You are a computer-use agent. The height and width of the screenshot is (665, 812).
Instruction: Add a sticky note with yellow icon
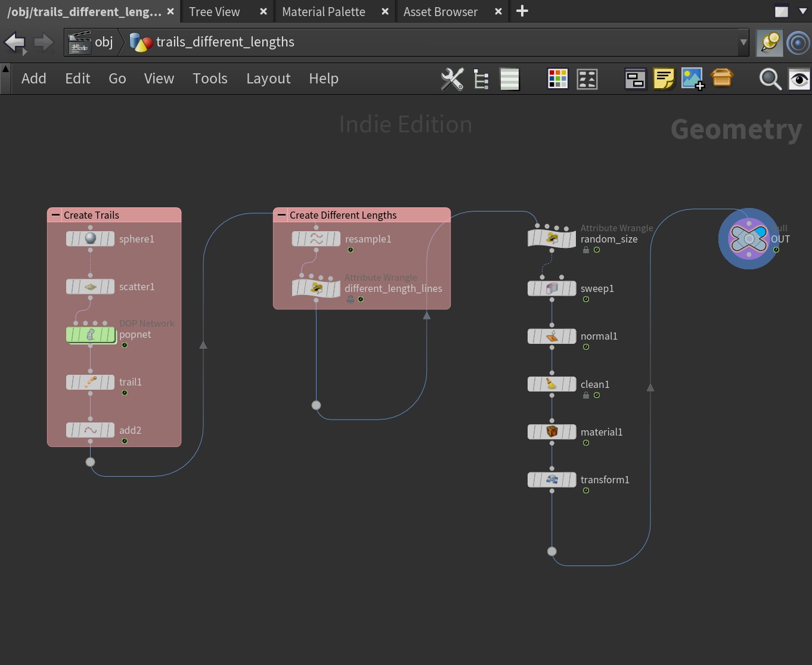pyautogui.click(x=664, y=79)
